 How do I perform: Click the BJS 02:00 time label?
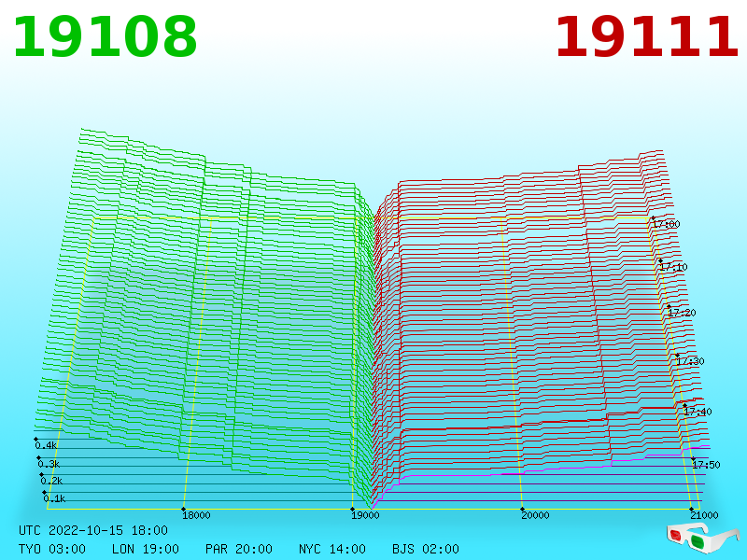tap(426, 549)
